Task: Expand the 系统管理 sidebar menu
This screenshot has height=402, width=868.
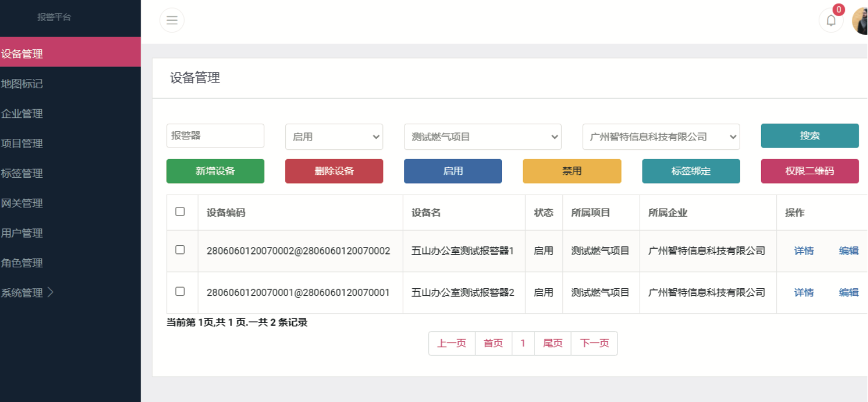Action: pyautogui.click(x=27, y=293)
